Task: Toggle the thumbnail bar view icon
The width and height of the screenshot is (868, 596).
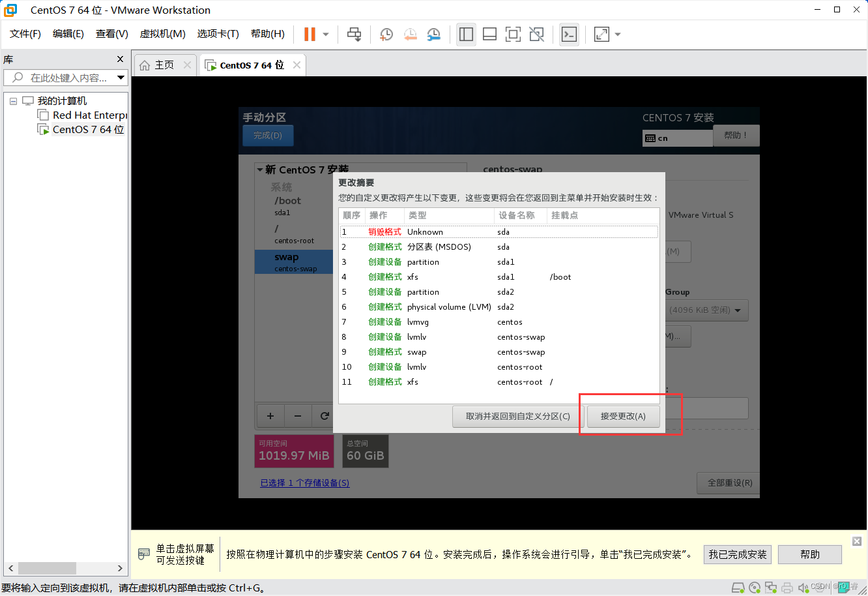Action: tap(489, 35)
